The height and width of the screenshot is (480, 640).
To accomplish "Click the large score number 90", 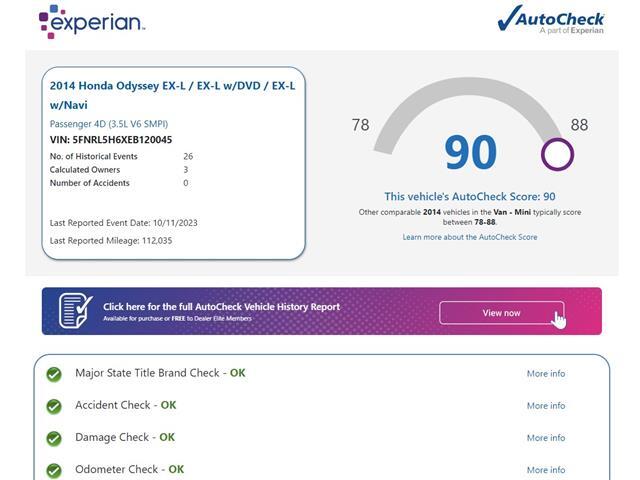I will pos(470,152).
